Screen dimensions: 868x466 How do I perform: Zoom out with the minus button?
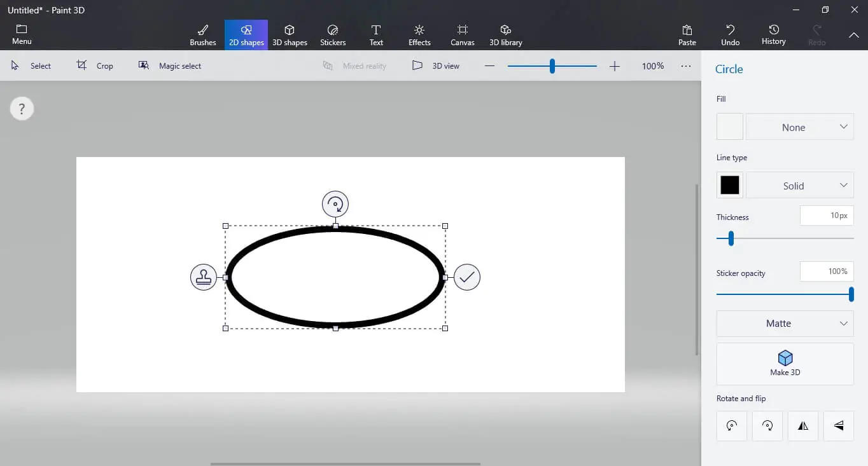click(x=489, y=65)
